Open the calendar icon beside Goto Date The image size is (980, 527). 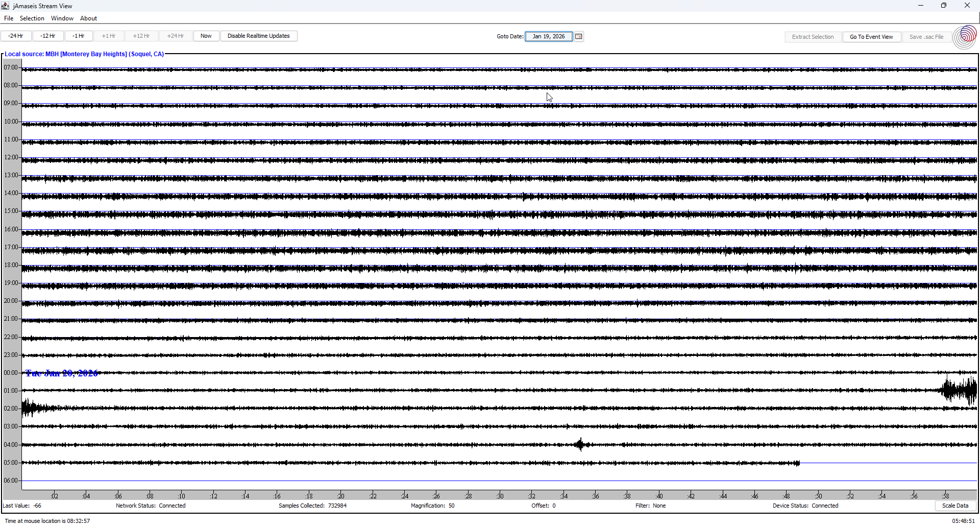(579, 36)
